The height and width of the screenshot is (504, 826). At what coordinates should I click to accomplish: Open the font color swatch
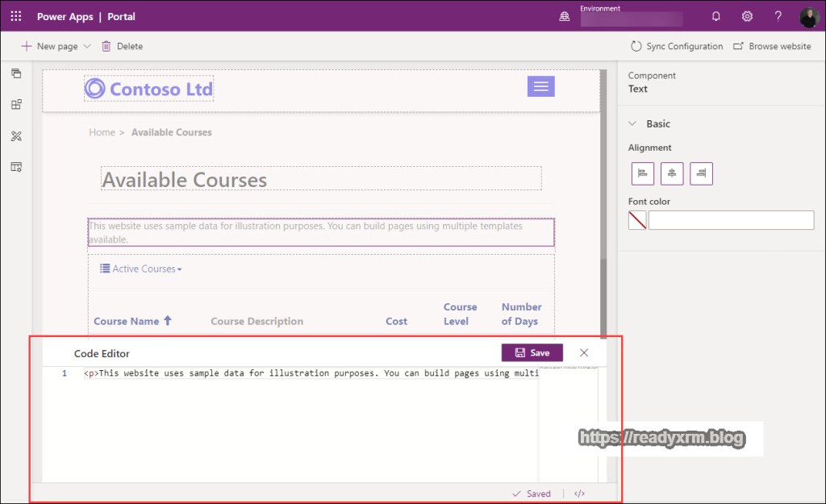[637, 220]
